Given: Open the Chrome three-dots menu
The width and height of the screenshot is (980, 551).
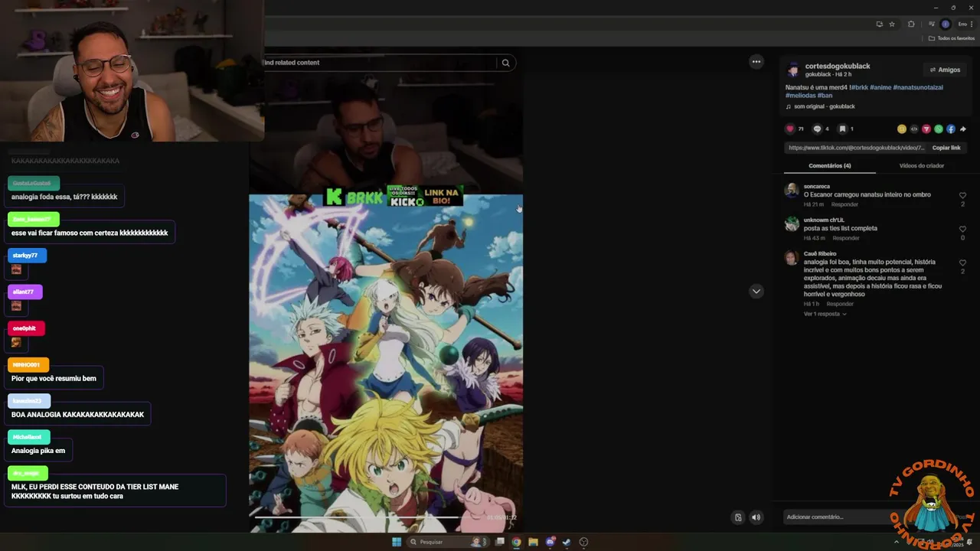Looking at the screenshot, I should tap(972, 24).
